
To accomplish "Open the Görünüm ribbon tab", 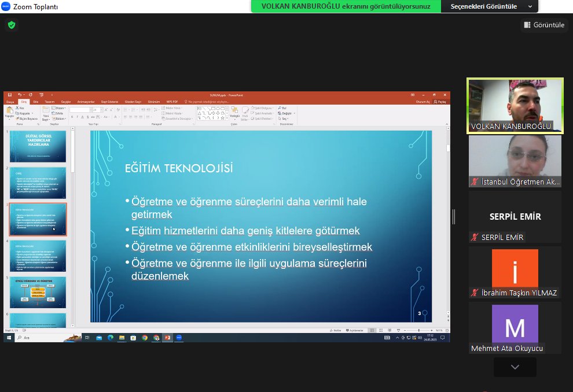I will 154,102.
